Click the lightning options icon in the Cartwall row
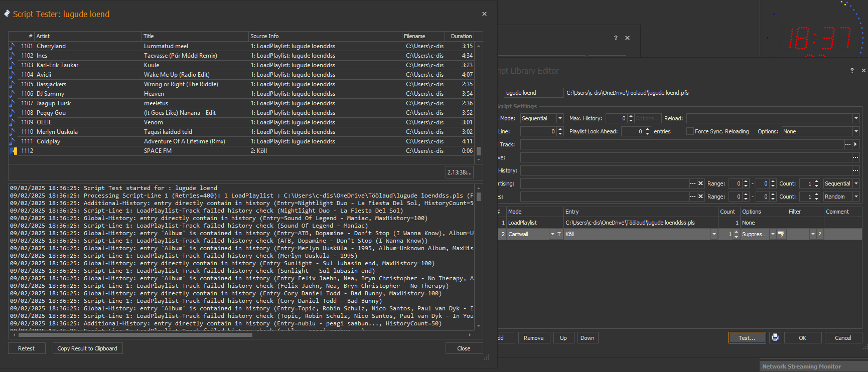 coord(781,234)
